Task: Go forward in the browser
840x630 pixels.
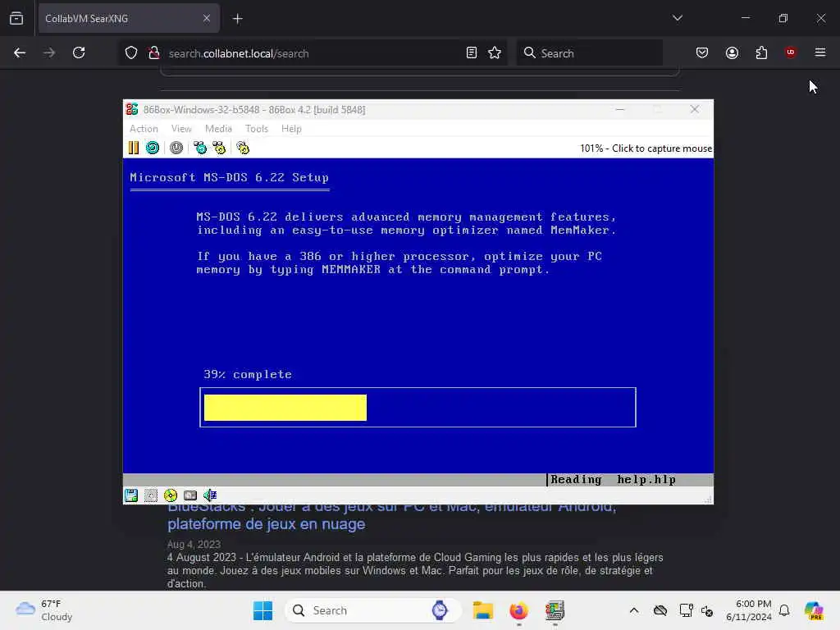Action: click(49, 52)
